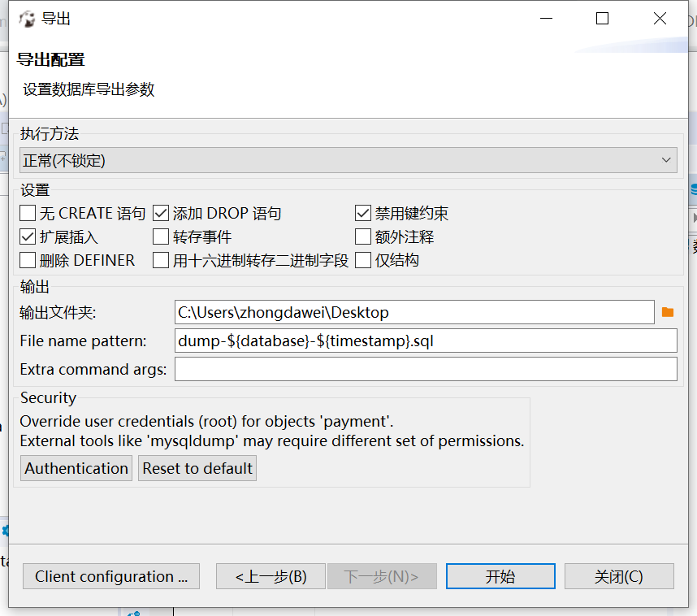Click the Reset to default button
This screenshot has height=616, width=697.
(197, 468)
